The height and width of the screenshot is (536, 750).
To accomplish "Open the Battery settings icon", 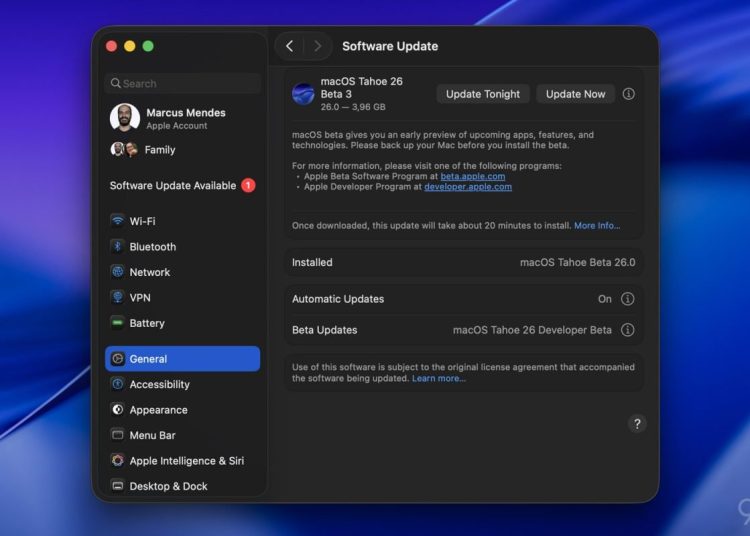I will point(118,323).
